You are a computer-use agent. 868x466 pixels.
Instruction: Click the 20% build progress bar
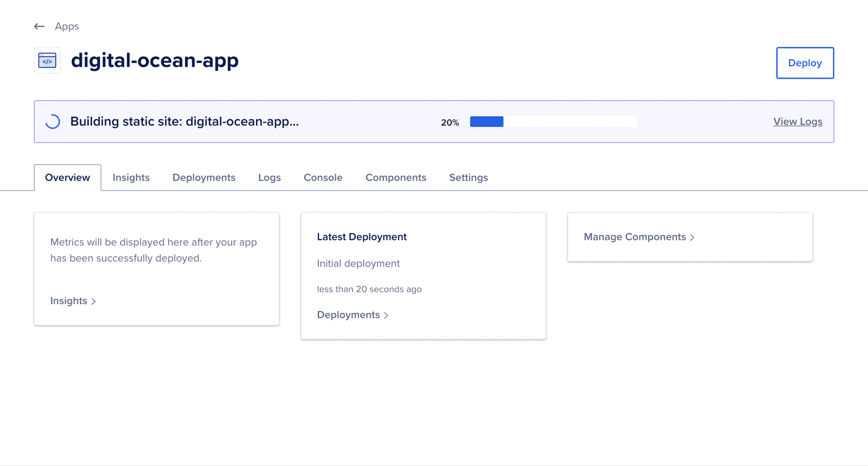click(553, 122)
